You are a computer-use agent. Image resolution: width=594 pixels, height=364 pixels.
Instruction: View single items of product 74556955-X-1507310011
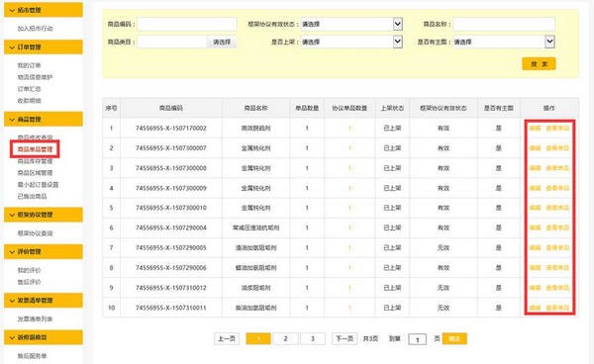point(557,308)
